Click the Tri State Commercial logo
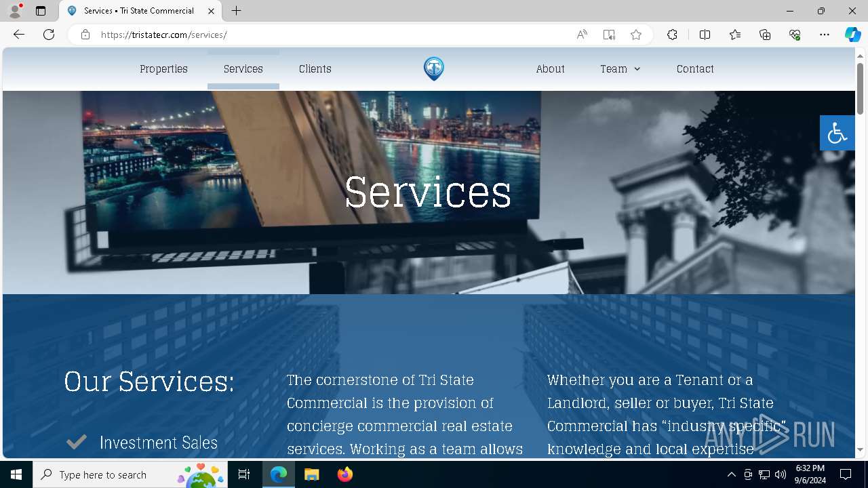The image size is (868, 488). coord(434,68)
